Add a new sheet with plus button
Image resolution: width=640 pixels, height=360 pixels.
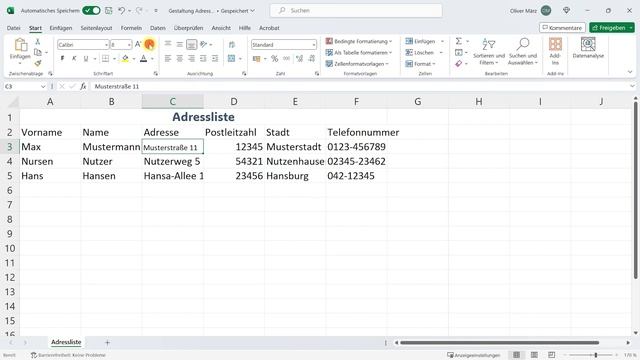click(107, 342)
